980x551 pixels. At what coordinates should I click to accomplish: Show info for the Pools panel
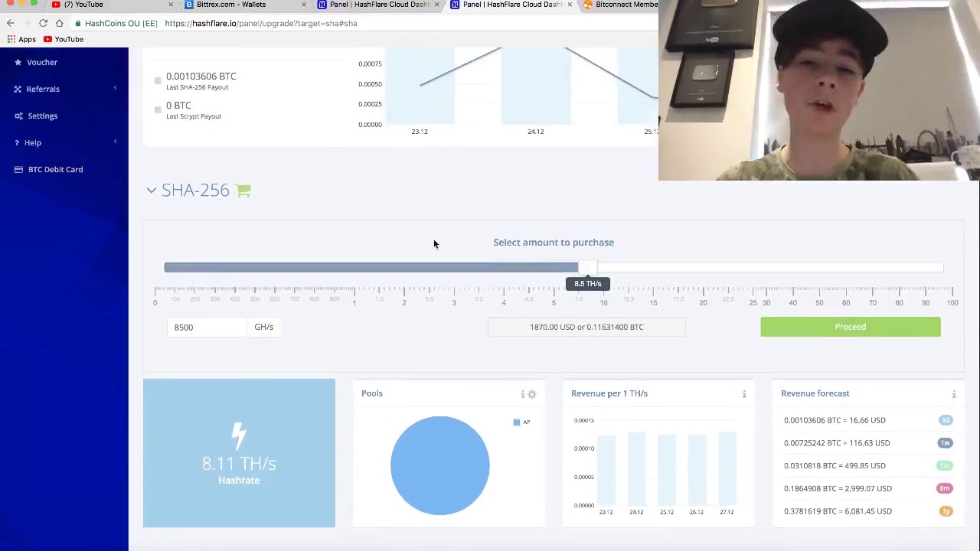(x=523, y=394)
